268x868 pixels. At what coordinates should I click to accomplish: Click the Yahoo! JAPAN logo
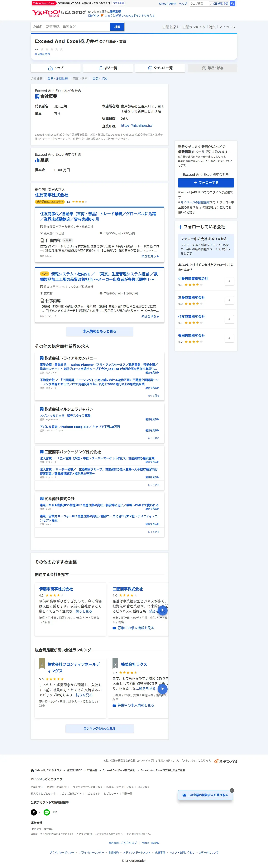pos(46,13)
